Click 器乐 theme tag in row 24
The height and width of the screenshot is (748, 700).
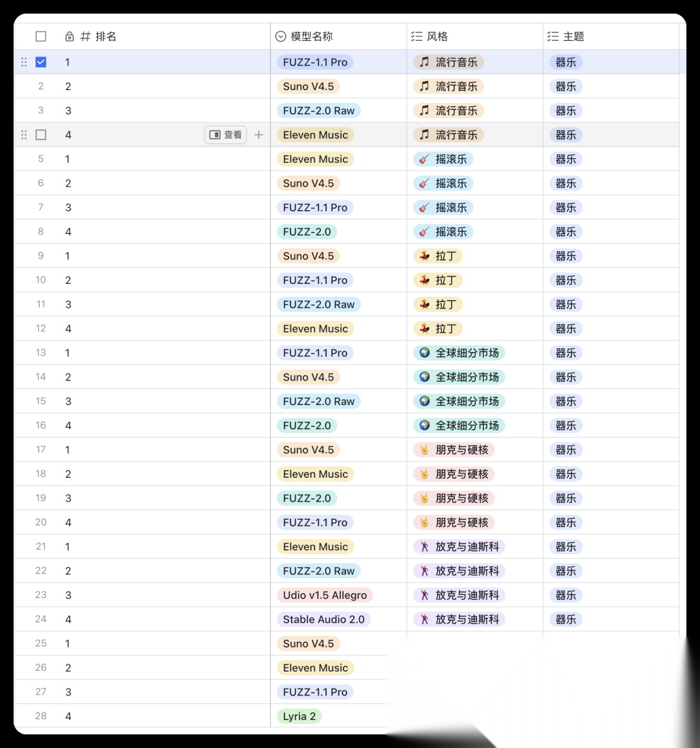click(566, 619)
